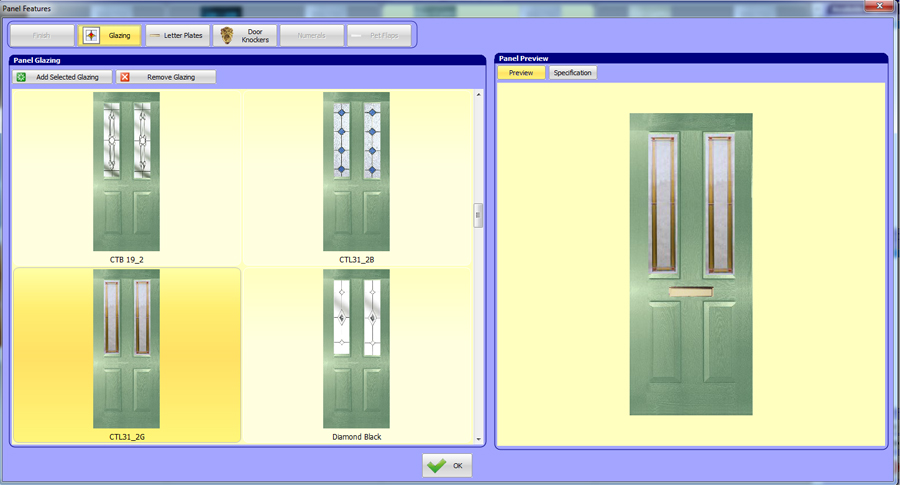The image size is (900, 485).
Task: Select the Glazing feature icon button
Action: point(109,36)
